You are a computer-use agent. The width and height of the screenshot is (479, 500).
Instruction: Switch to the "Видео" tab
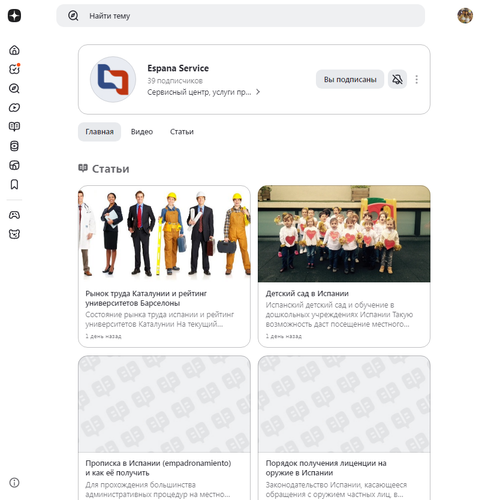point(142,132)
